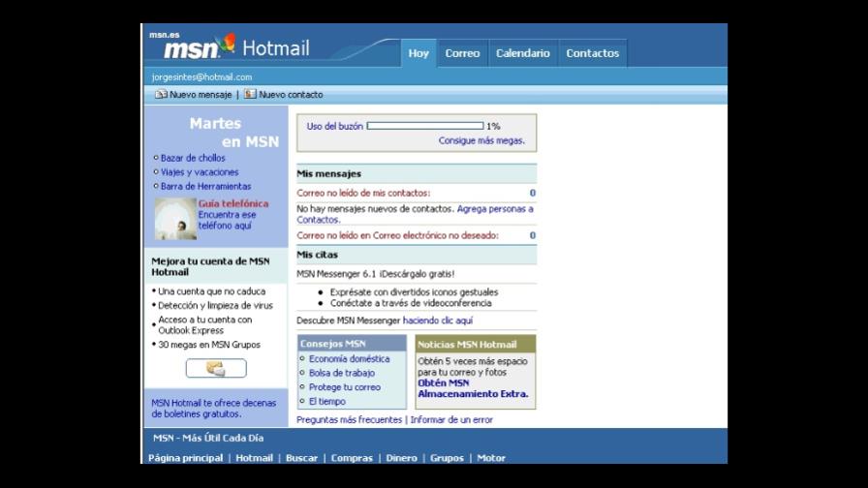The width and height of the screenshot is (868, 488).
Task: Click Dinero footer link
Action: click(401, 458)
